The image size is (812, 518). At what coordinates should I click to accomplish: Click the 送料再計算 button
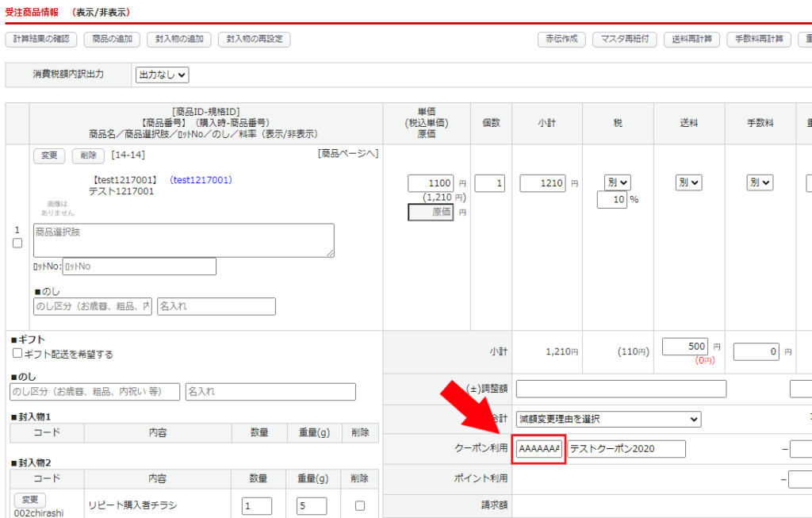[691, 40]
